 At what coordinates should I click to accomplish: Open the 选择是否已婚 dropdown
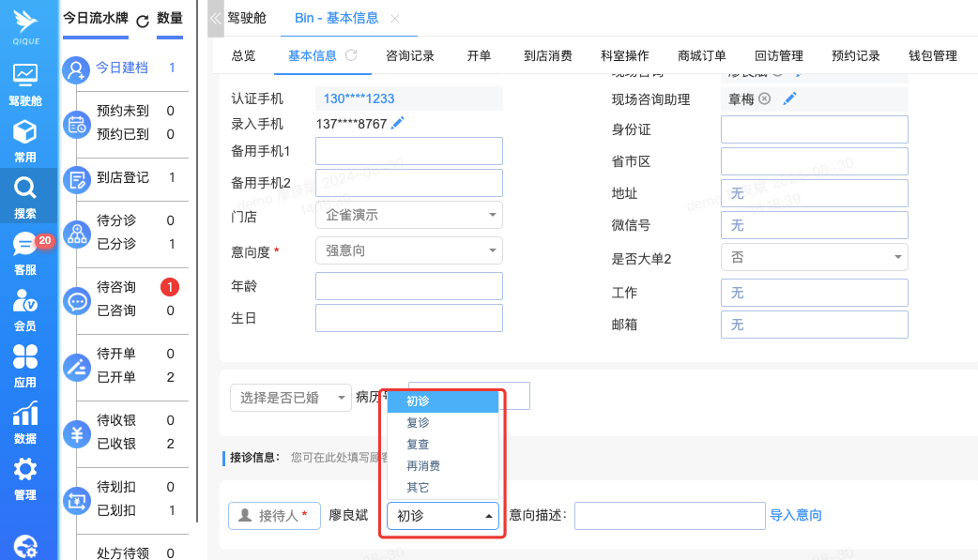pyautogui.click(x=290, y=398)
